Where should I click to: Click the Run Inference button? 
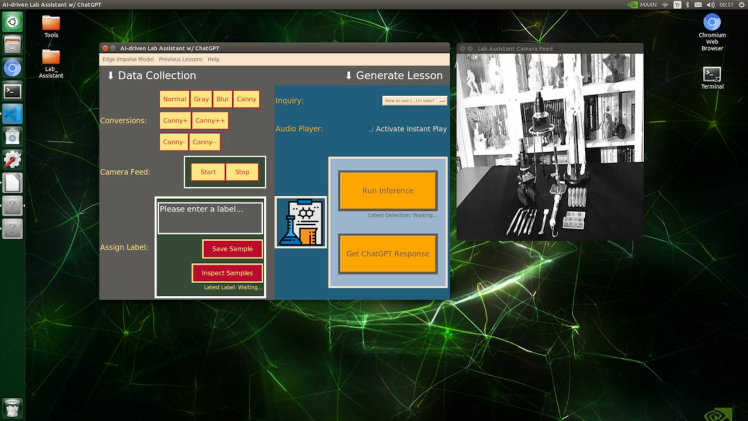click(x=388, y=191)
